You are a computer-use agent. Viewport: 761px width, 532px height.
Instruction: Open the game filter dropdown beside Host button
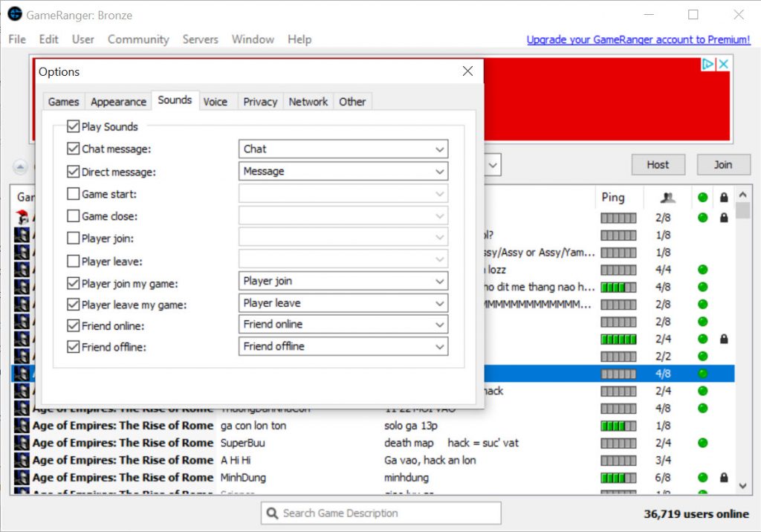pyautogui.click(x=493, y=165)
